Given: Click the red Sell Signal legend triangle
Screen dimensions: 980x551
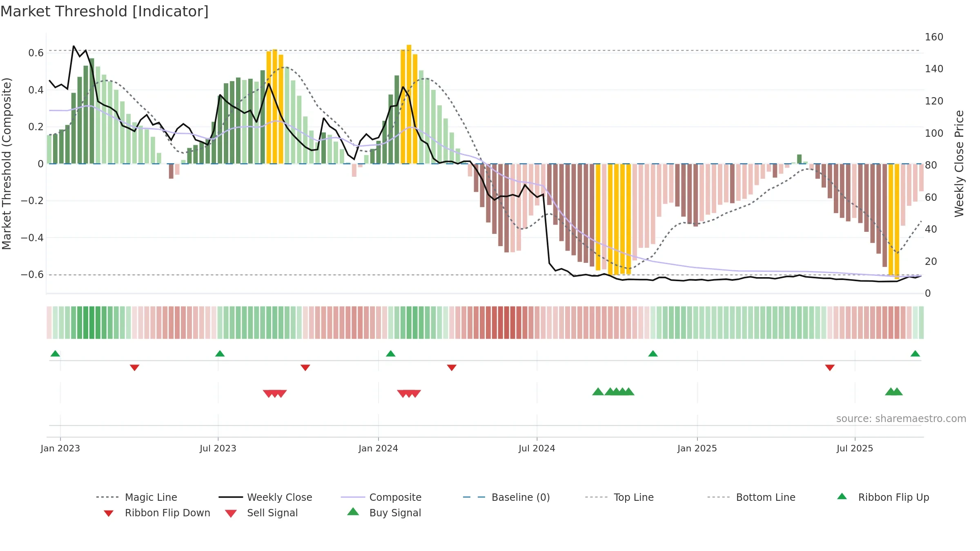Looking at the screenshot, I should coord(231,513).
